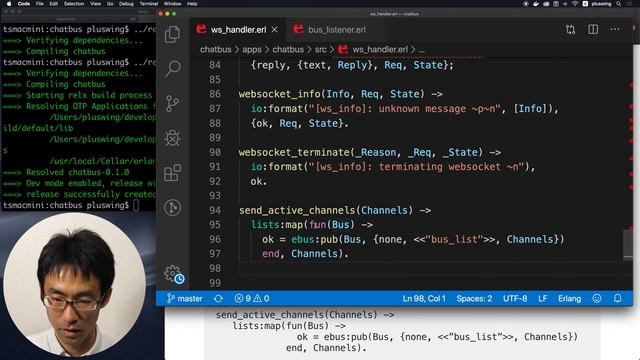
Task: Click the "bus_list" string on line 96
Action: (x=454, y=239)
